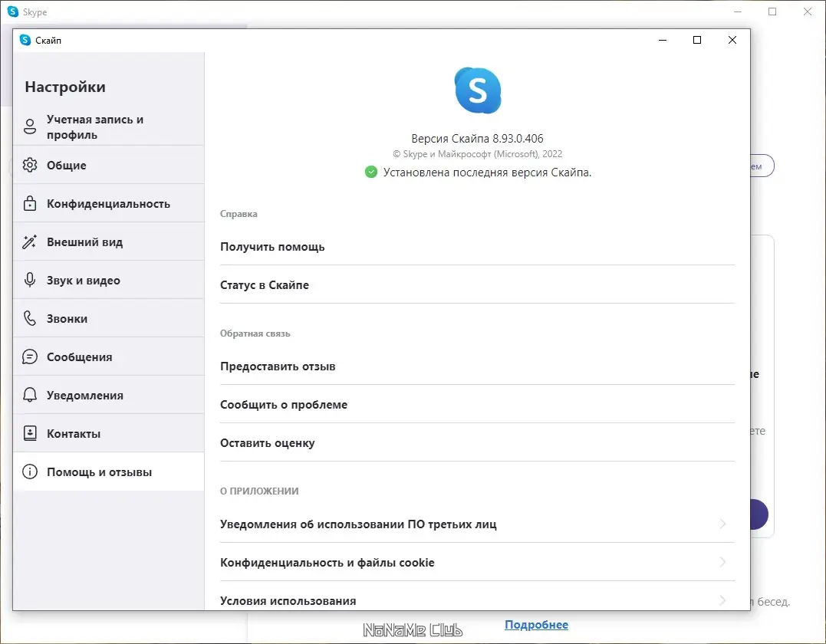The image size is (826, 644).
Task: Maximize the background Skype window
Action: point(772,11)
